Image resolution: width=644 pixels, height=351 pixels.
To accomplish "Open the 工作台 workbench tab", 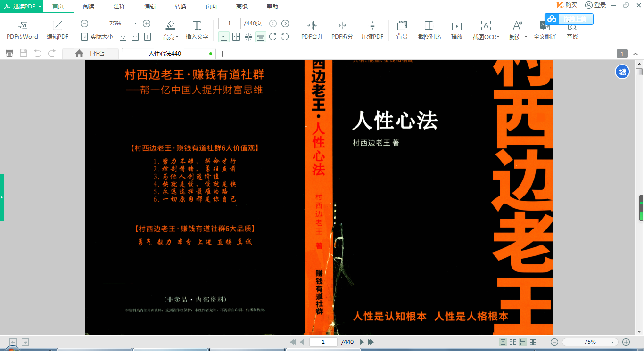I will tap(90, 54).
